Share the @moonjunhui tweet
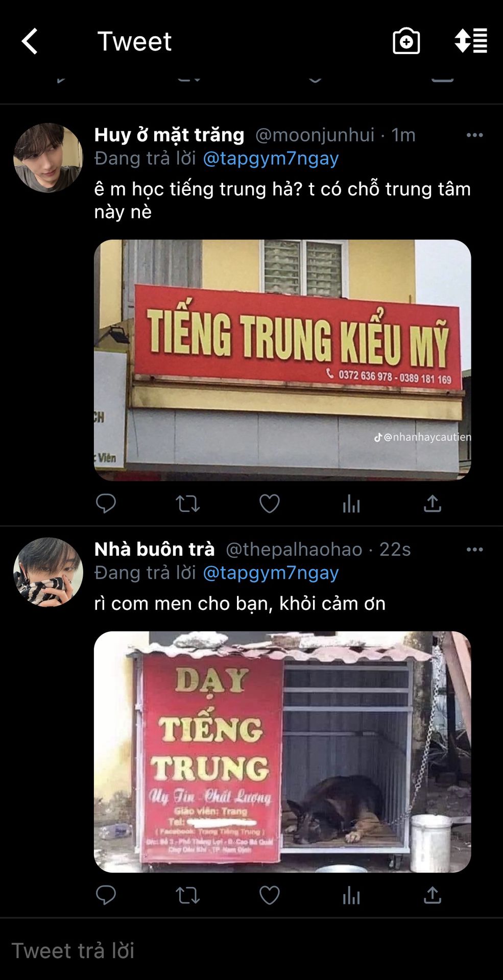The image size is (503, 980). pyautogui.click(x=432, y=504)
